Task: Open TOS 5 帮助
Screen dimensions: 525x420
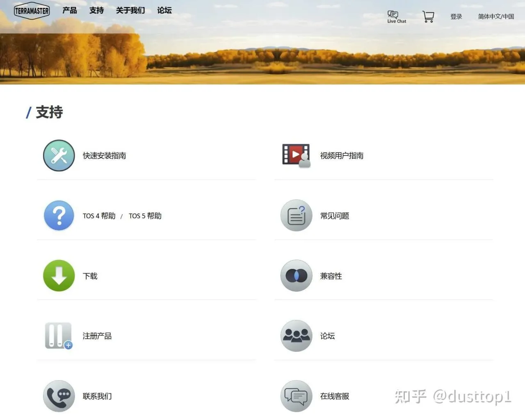Action: (x=145, y=216)
